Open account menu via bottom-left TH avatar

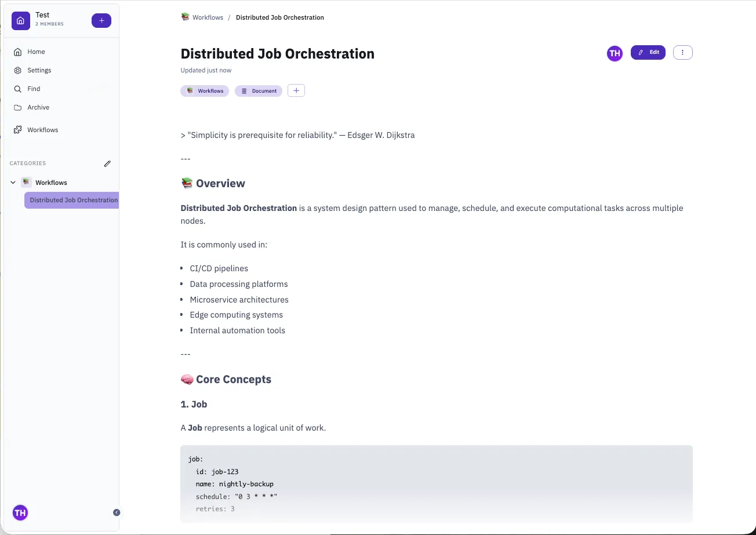click(x=20, y=512)
